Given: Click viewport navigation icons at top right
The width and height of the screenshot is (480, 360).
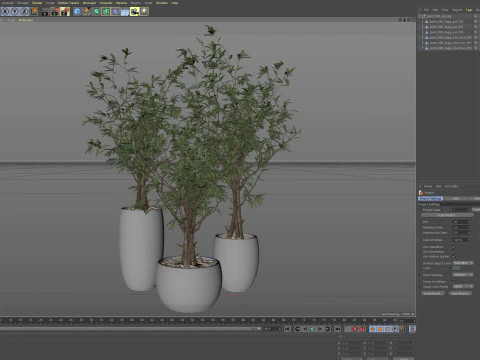Looking at the screenshot, I should click(x=407, y=20).
